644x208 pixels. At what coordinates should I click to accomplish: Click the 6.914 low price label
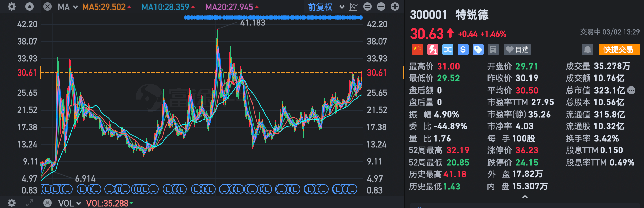pos(85,178)
